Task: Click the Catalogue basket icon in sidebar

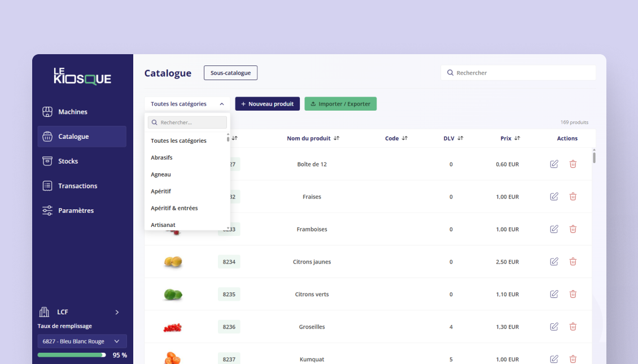Action: [x=47, y=137]
